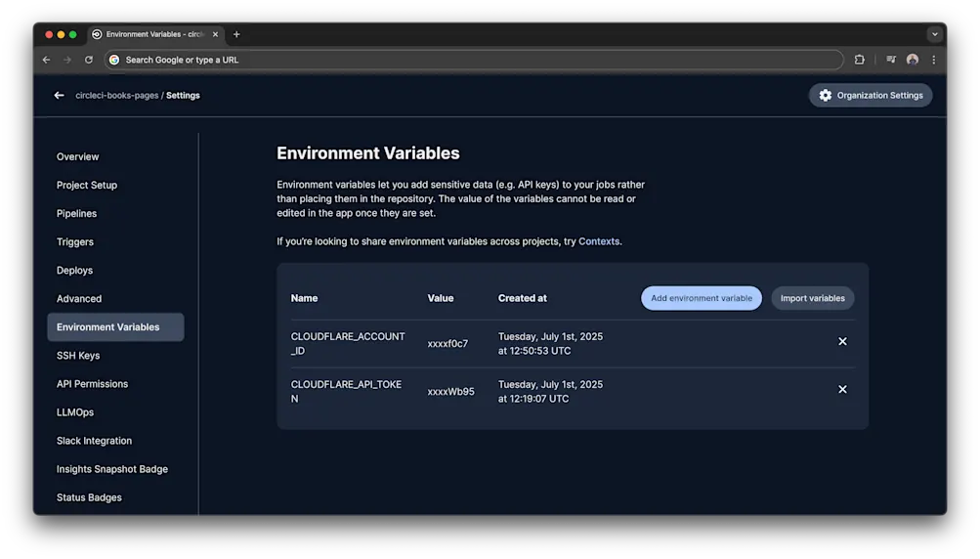Screen dimensions: 980x559
Task: Click Import variables button
Action: click(x=813, y=298)
